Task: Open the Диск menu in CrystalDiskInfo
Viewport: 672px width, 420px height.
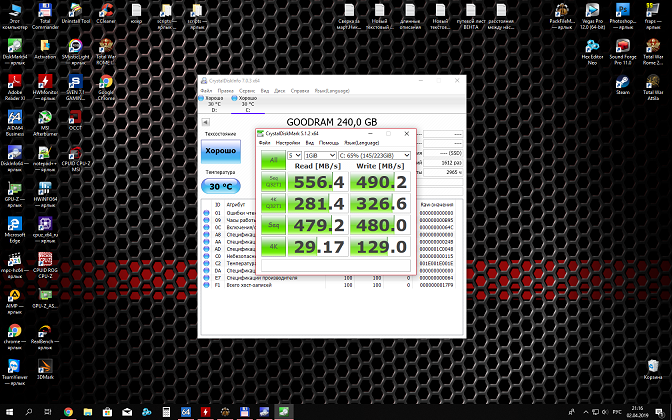Action: pyautogui.click(x=279, y=91)
